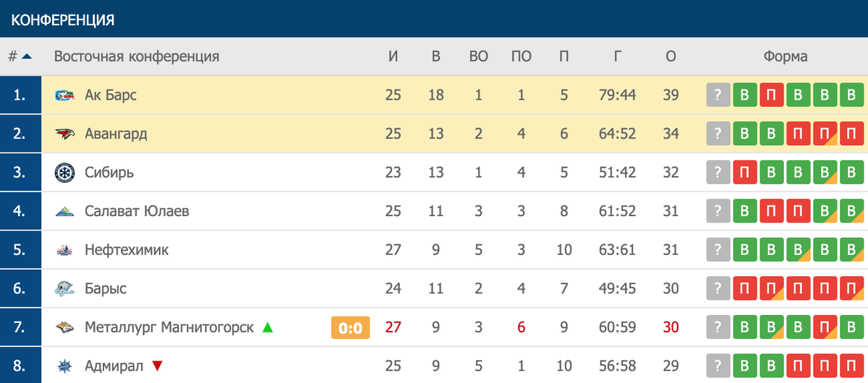Click the Салават Юлаев team logo

coord(64,212)
